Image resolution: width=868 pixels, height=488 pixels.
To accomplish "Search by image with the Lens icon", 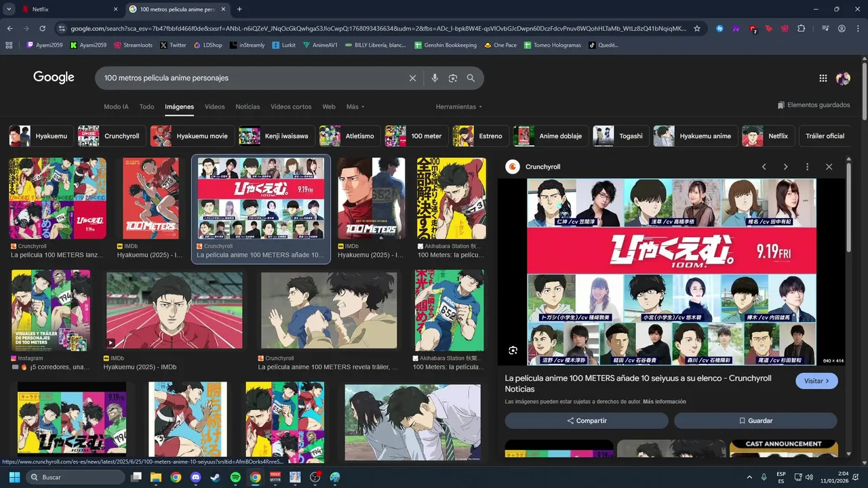I will click(x=453, y=78).
